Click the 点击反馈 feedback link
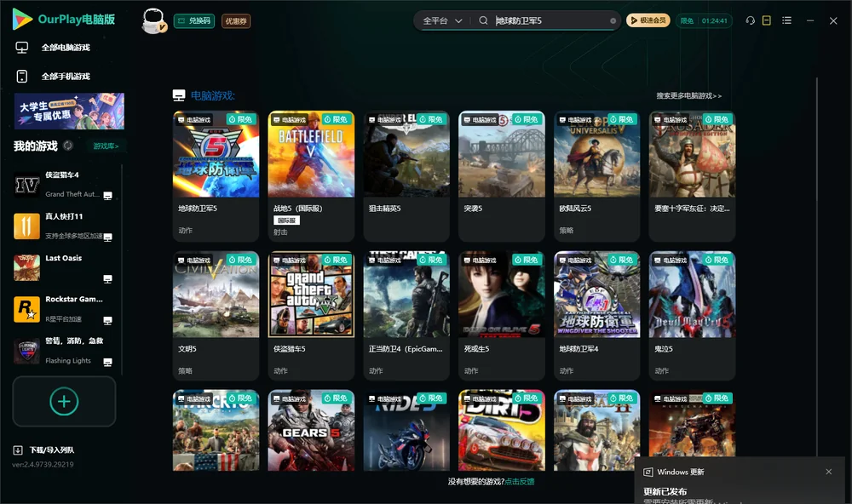The width and height of the screenshot is (852, 504). 520,481
